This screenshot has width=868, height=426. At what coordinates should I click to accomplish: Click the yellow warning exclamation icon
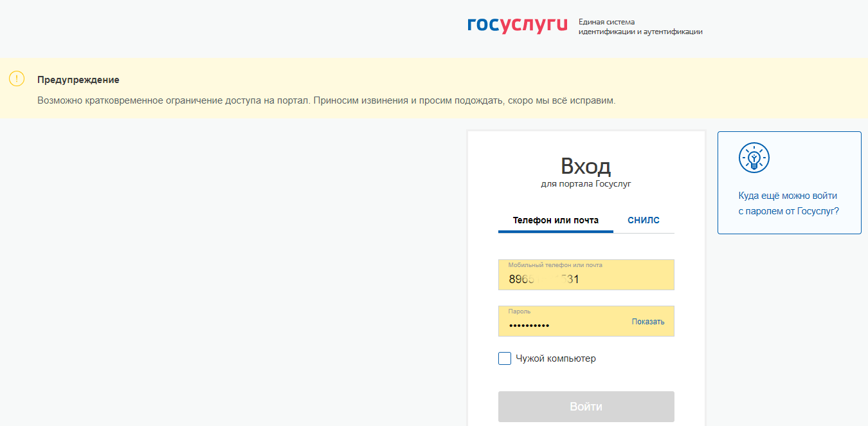pos(17,79)
